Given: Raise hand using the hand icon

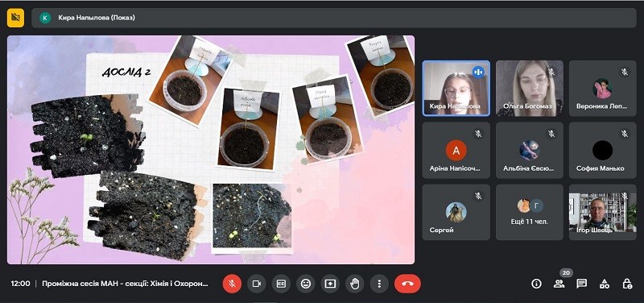Looking at the screenshot, I should (x=355, y=284).
